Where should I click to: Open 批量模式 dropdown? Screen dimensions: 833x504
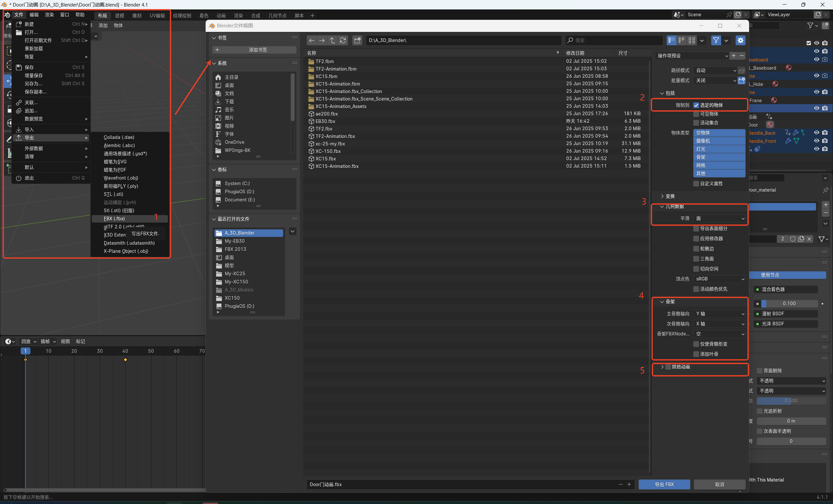click(715, 80)
